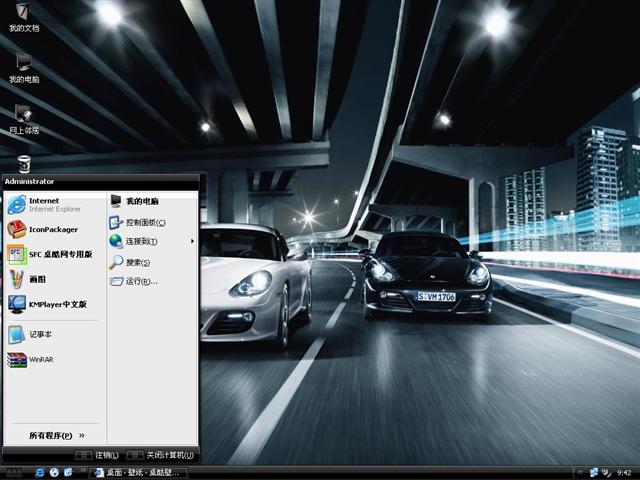The image size is (640, 480).
Task: Open 记事本 (Notepad)
Action: 40,334
